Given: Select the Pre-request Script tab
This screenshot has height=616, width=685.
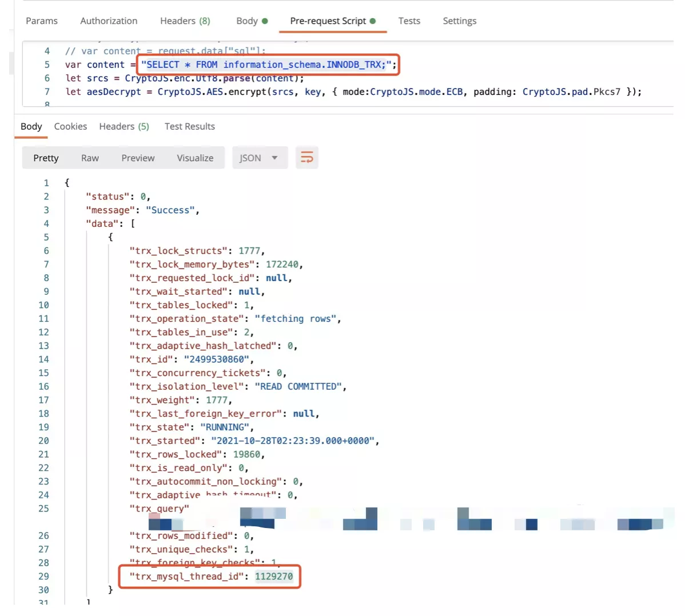Looking at the screenshot, I should pos(333,21).
